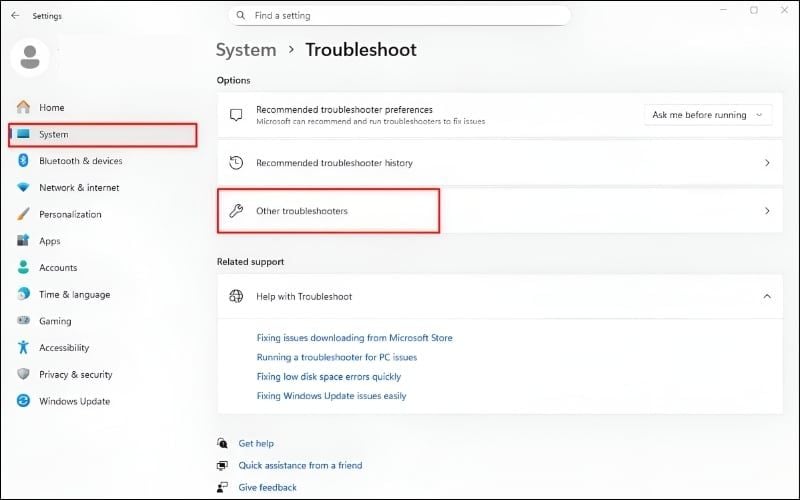Click the chat bubble icon for troubleshooter preferences
The image size is (800, 500).
[236, 115]
